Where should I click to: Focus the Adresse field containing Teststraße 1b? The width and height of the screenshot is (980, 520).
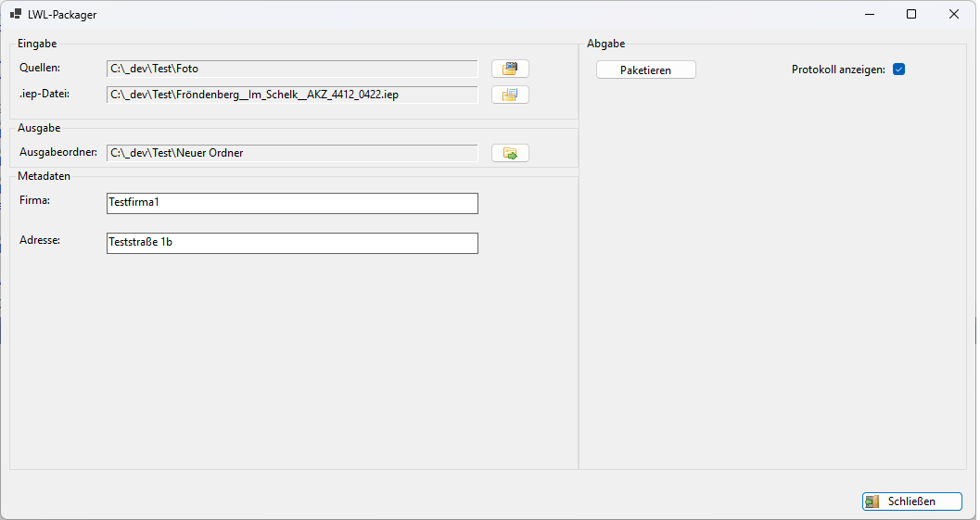click(292, 243)
